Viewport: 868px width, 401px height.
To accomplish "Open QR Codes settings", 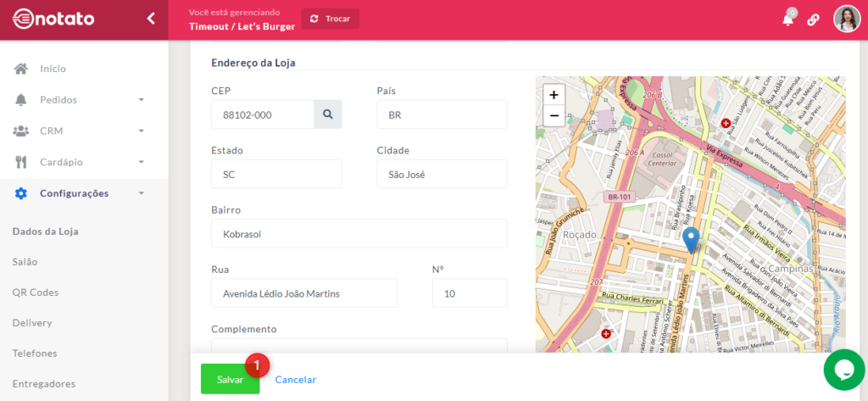I will coord(36,292).
